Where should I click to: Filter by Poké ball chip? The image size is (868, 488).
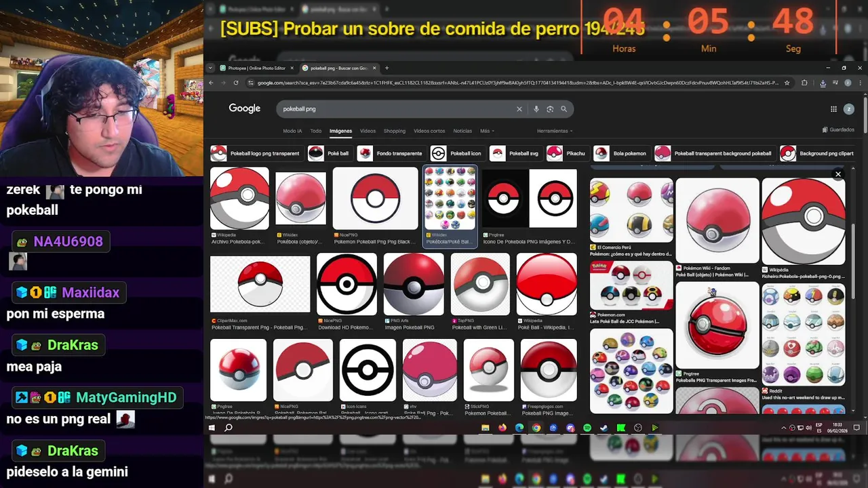329,153
